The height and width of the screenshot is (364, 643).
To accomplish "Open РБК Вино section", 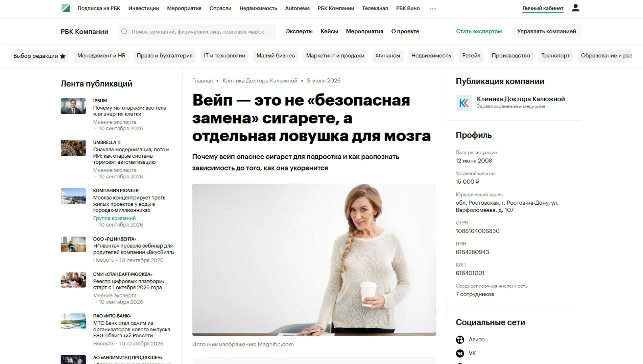I will click(408, 8).
